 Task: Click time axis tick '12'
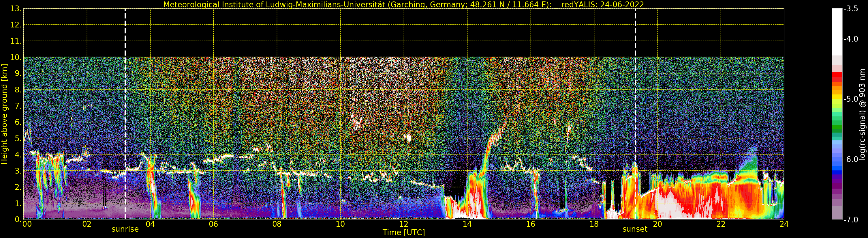tap(404, 224)
